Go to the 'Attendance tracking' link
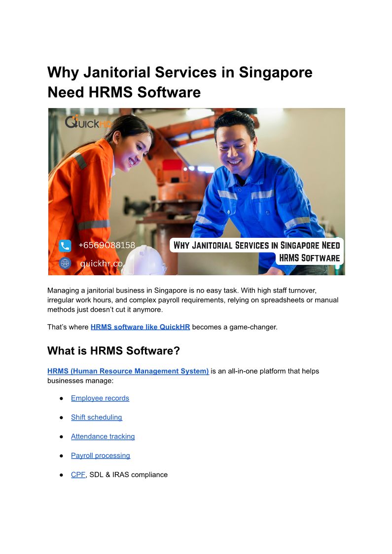The width and height of the screenshot is (392, 554). point(103,437)
